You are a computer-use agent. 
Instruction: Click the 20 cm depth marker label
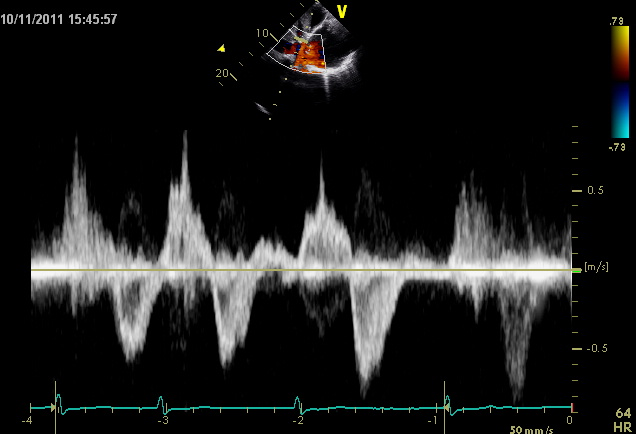223,73
